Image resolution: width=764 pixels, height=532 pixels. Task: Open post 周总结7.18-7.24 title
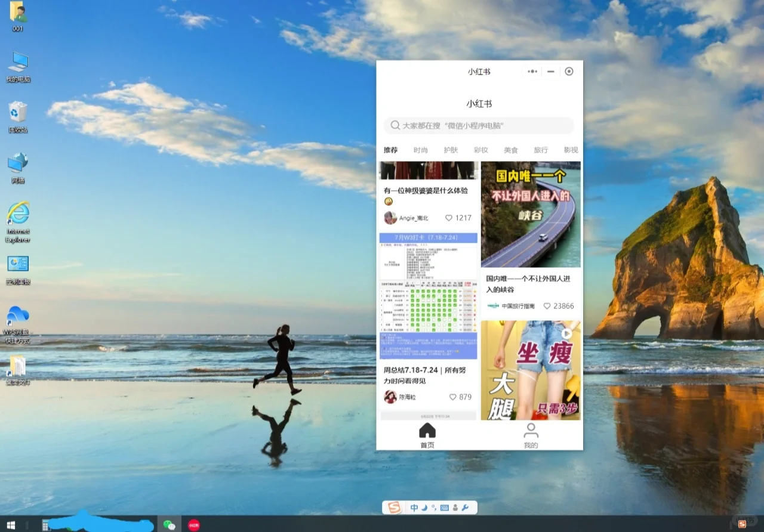click(x=425, y=376)
